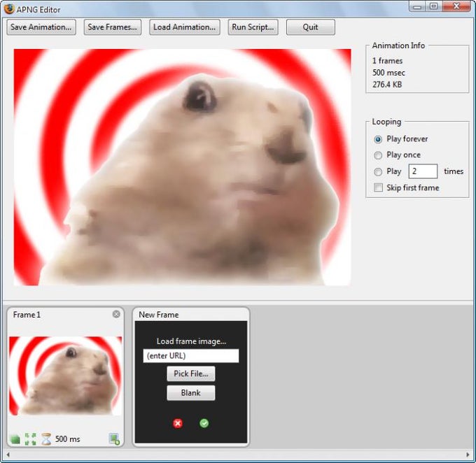Select the Play N times radio button
The image size is (476, 463).
(378, 172)
